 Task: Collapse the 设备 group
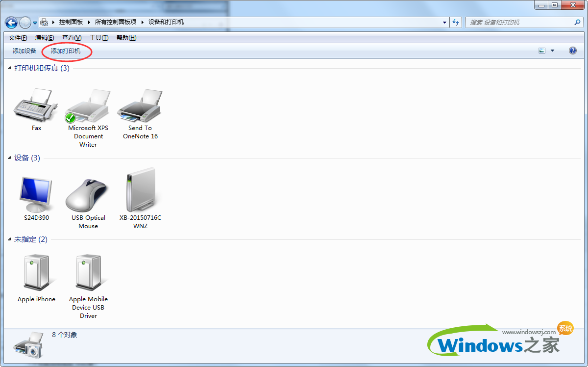pos(10,158)
